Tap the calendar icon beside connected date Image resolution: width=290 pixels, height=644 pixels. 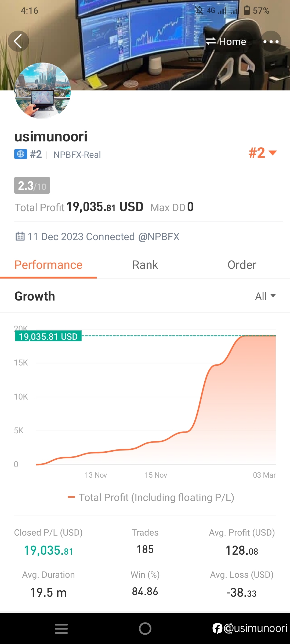pyautogui.click(x=20, y=236)
